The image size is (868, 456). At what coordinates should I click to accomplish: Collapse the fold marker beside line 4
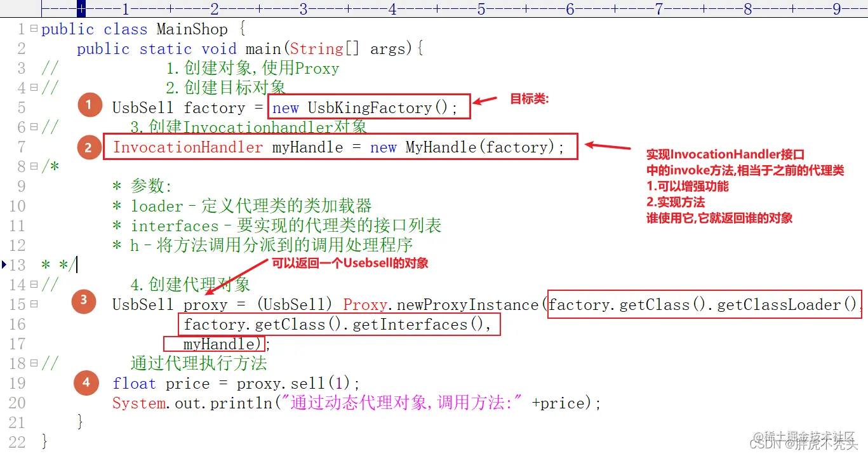pos(34,88)
